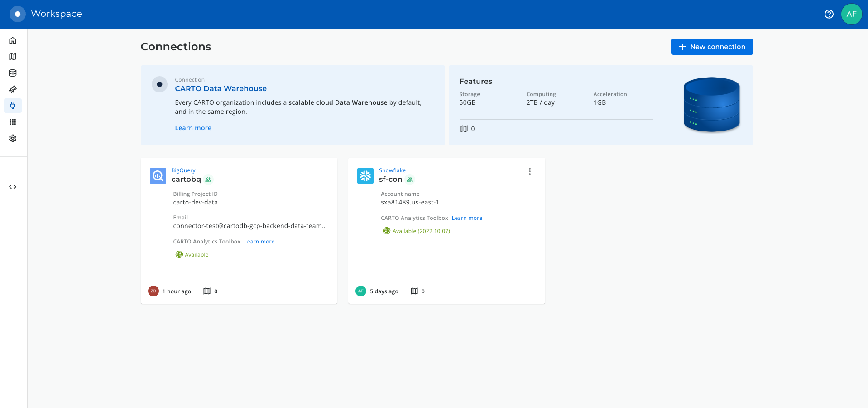868x408 pixels.
Task: Click the Snowflake logo on sf-con card
Action: (365, 176)
